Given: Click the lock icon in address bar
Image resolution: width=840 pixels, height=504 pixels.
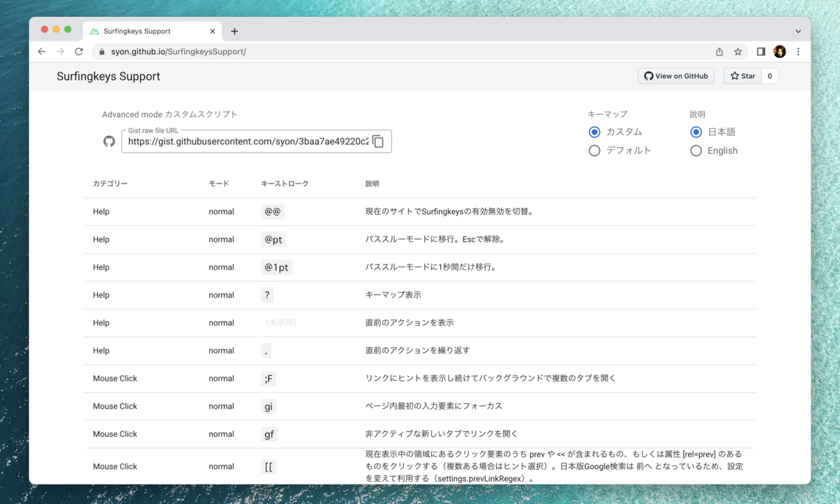Looking at the screenshot, I should pos(102,52).
